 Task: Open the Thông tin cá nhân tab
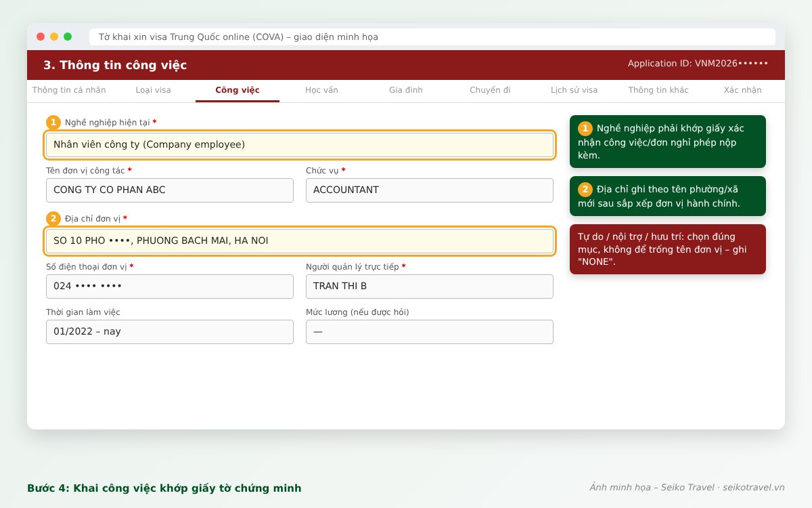(x=69, y=90)
